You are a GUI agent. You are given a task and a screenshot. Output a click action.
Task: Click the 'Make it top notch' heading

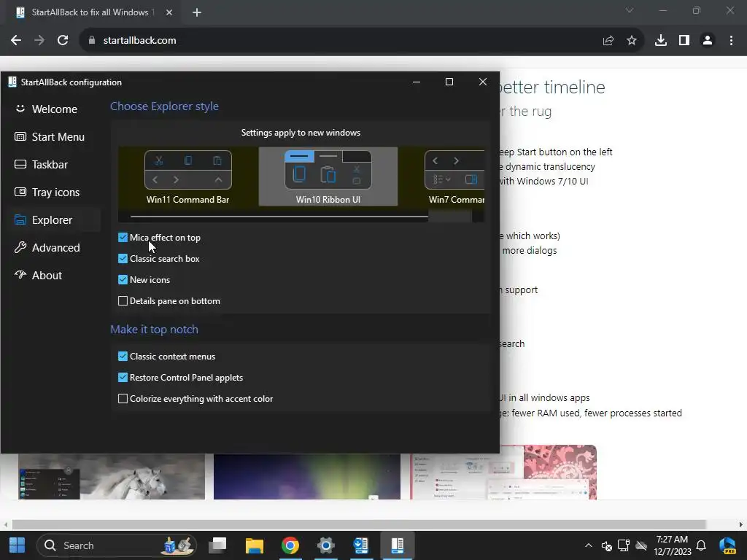[154, 330]
